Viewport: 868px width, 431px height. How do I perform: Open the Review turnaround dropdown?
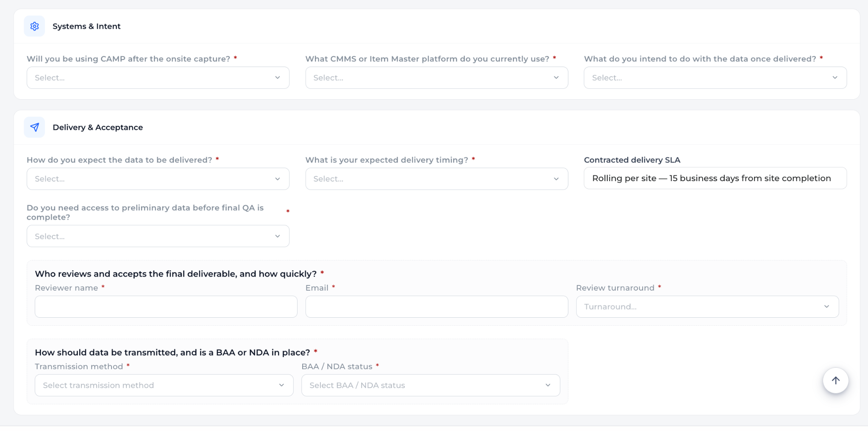pos(707,307)
